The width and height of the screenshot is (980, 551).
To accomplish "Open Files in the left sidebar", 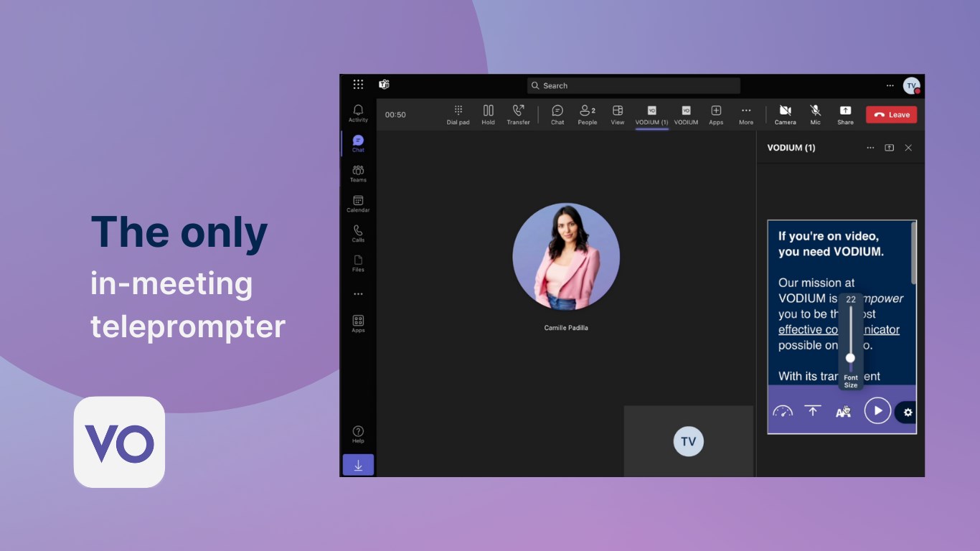I will pyautogui.click(x=358, y=263).
